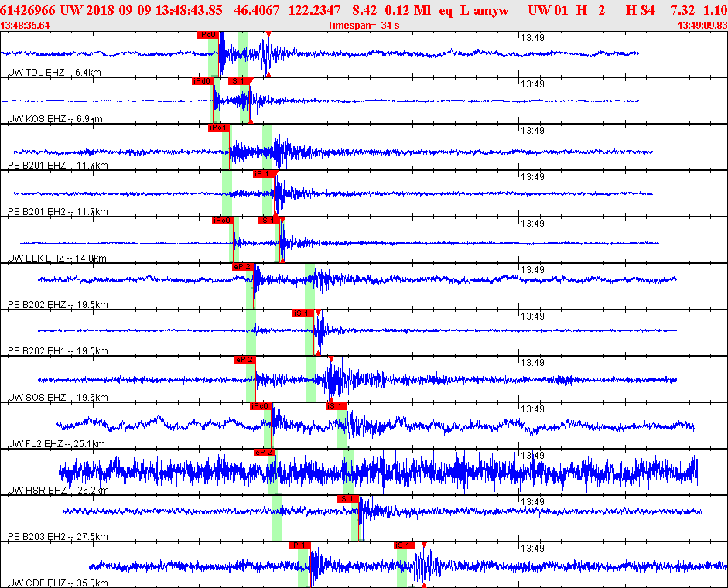Select the iP 1 pick flag on CDF trace
Image resolution: width=728 pixels, height=588 pixels.
coord(299,545)
